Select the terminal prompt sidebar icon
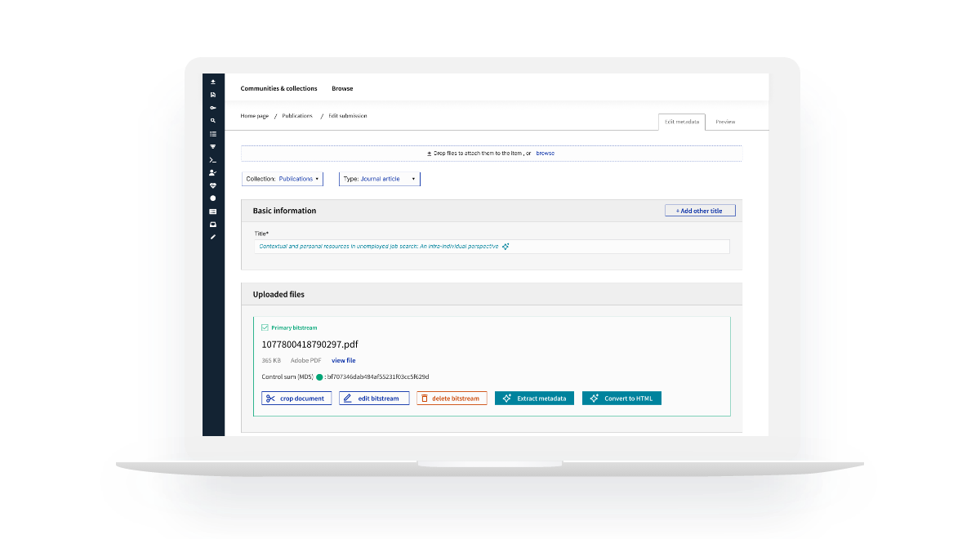This screenshot has height=539, width=980. click(213, 160)
